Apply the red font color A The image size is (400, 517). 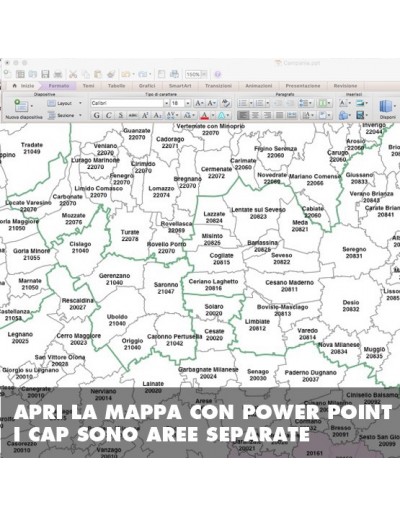[x=205, y=115]
